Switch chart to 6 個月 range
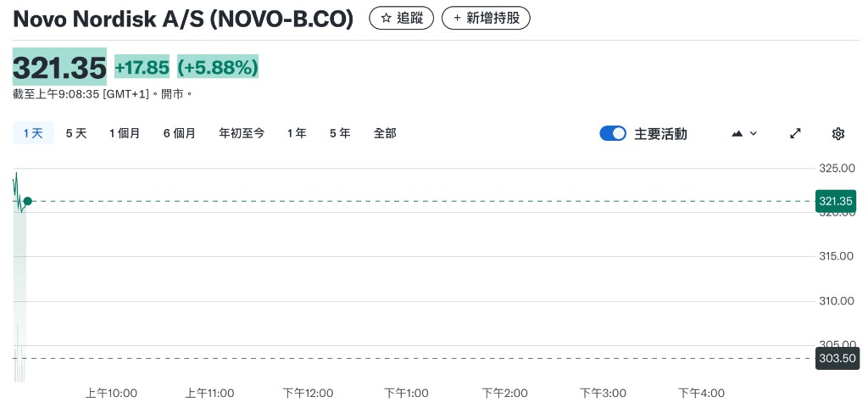The height and width of the screenshot is (408, 868). pyautogui.click(x=180, y=133)
